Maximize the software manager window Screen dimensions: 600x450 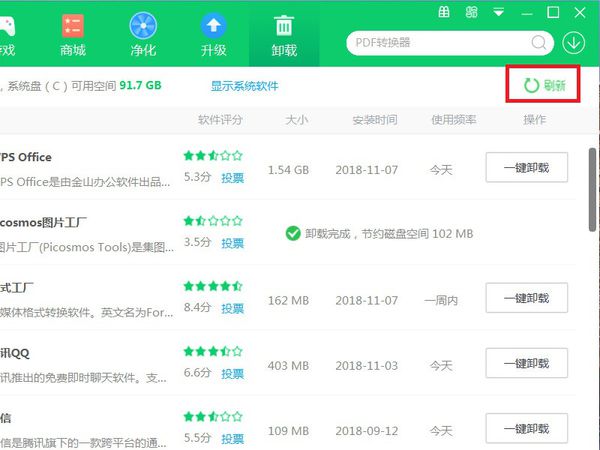point(553,12)
